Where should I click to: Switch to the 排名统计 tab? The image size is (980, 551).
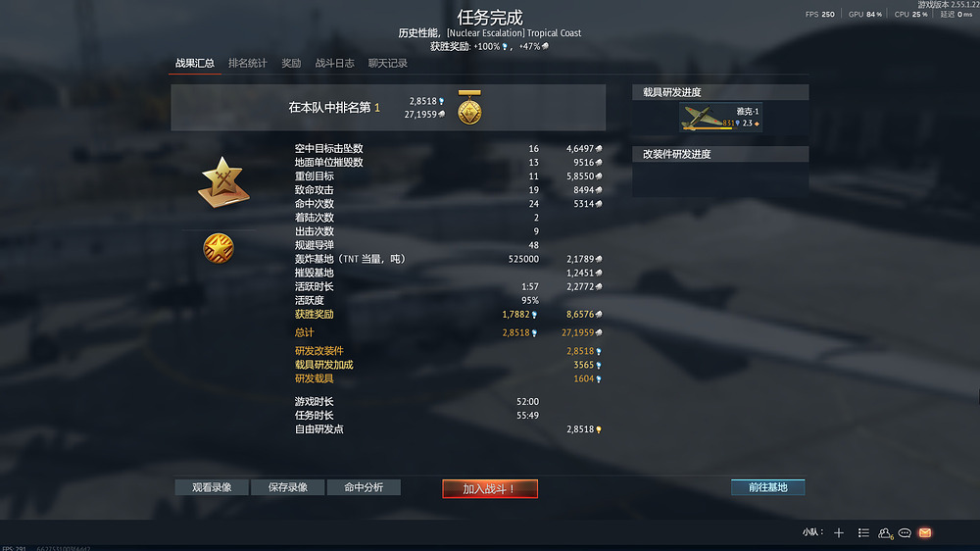[248, 63]
